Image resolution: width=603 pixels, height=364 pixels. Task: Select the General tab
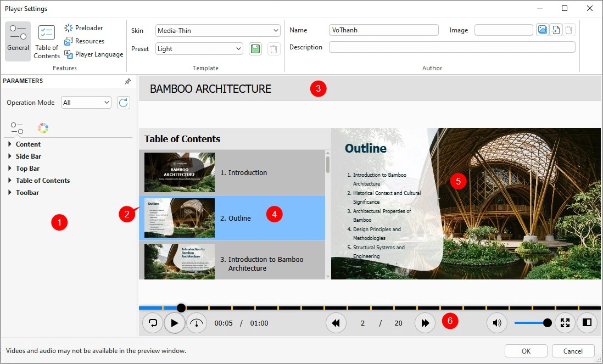17,41
